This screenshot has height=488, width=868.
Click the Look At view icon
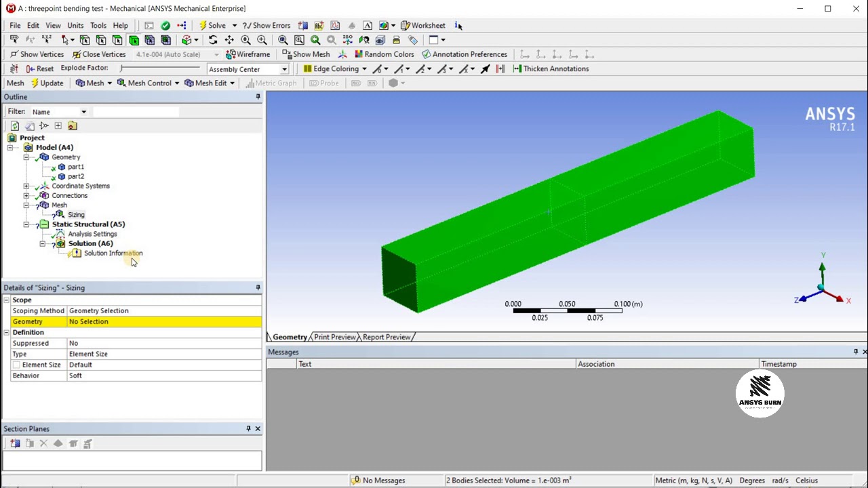coord(364,40)
